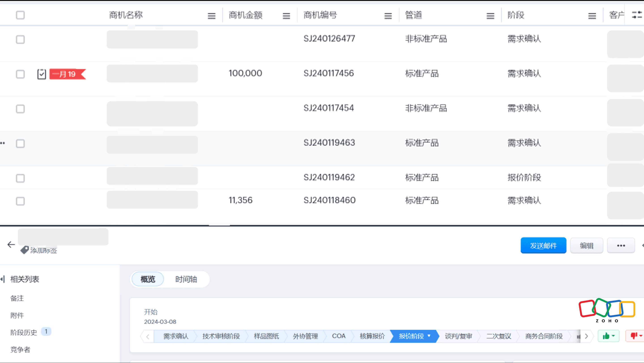Select the 二次复议 stage in path
The height and width of the screenshot is (363, 644).
click(x=499, y=336)
